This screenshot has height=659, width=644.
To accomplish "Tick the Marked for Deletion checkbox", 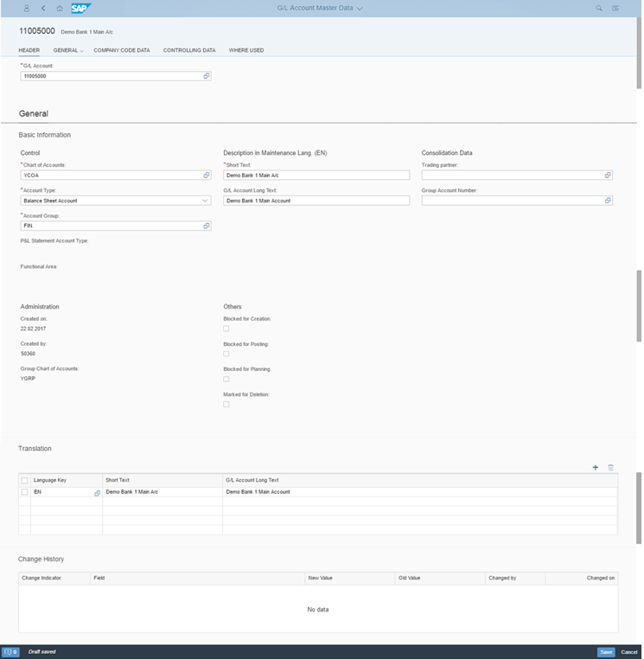I will (x=226, y=404).
